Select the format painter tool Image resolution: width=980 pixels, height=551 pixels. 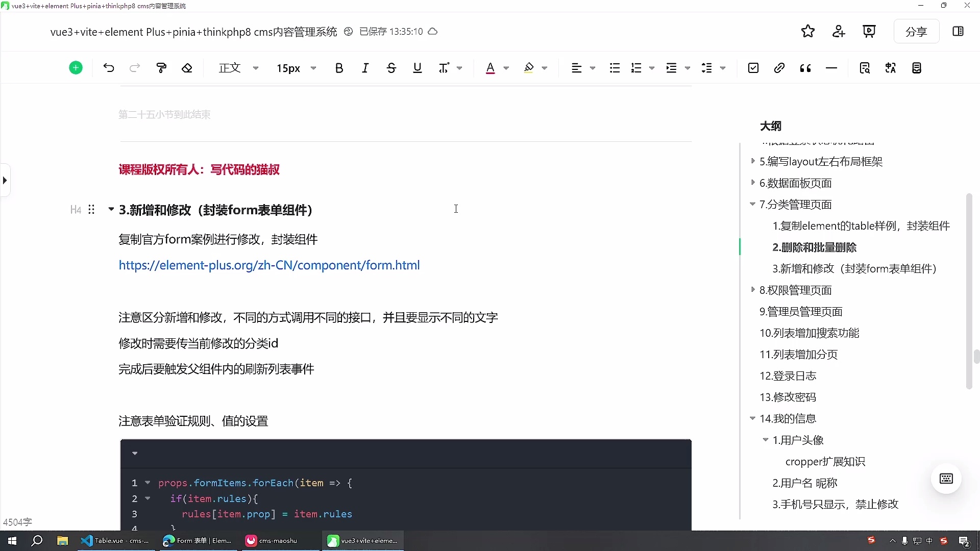tap(161, 68)
